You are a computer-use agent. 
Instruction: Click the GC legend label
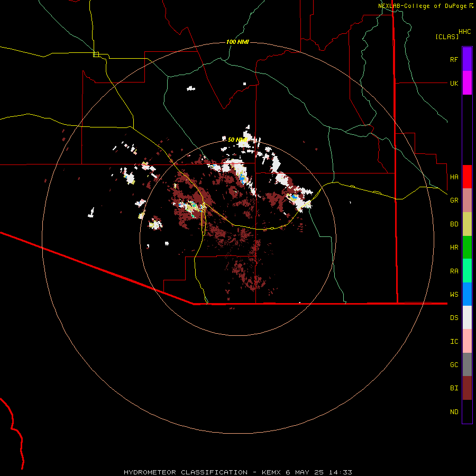pyautogui.click(x=454, y=364)
